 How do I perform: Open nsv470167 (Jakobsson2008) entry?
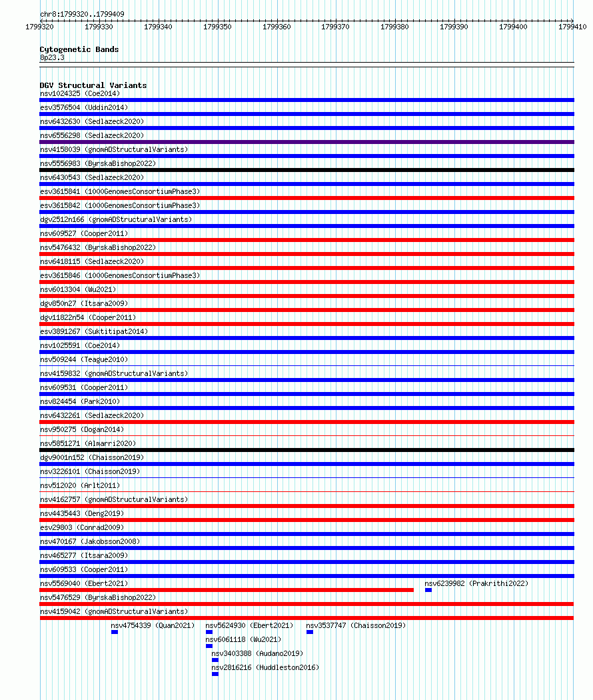[x=90, y=541]
